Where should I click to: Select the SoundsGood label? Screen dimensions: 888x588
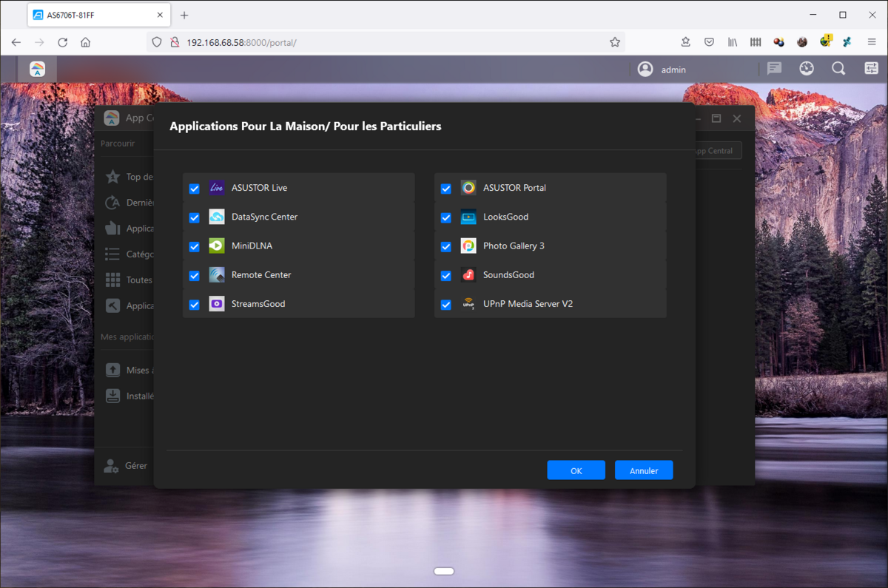click(508, 275)
